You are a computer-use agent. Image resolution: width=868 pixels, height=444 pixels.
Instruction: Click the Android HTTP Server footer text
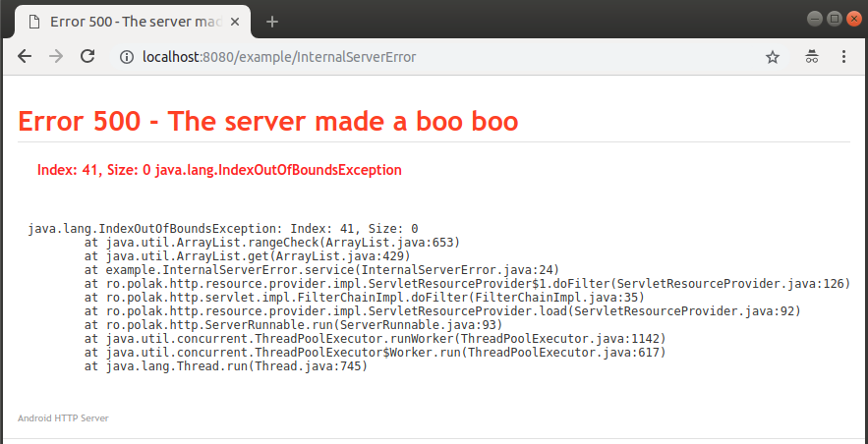tap(63, 418)
